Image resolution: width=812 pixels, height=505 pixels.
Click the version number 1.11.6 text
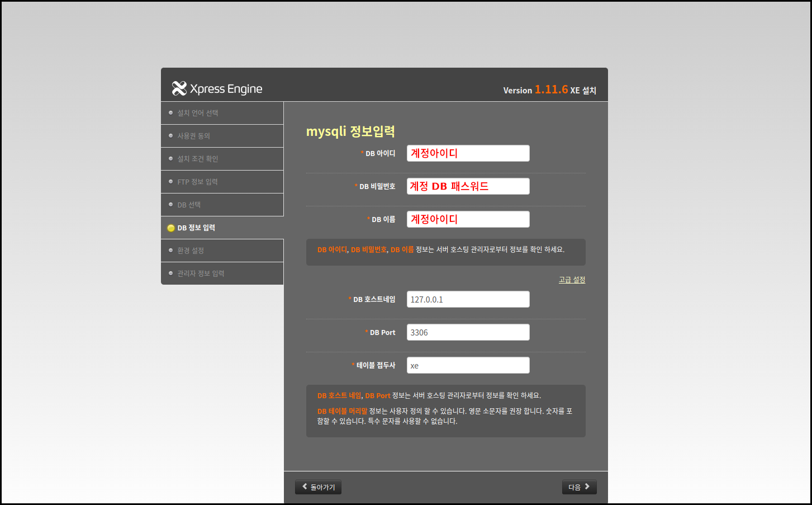pyautogui.click(x=551, y=89)
